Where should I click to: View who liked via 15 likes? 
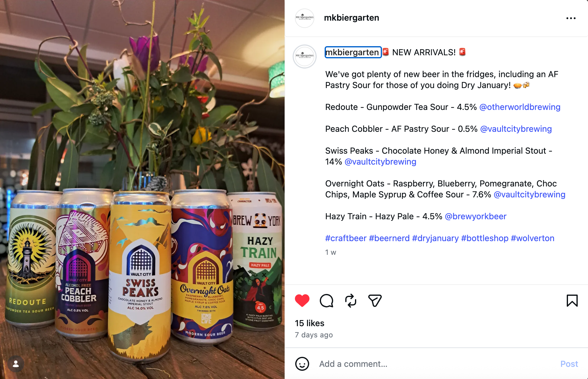[x=309, y=323]
